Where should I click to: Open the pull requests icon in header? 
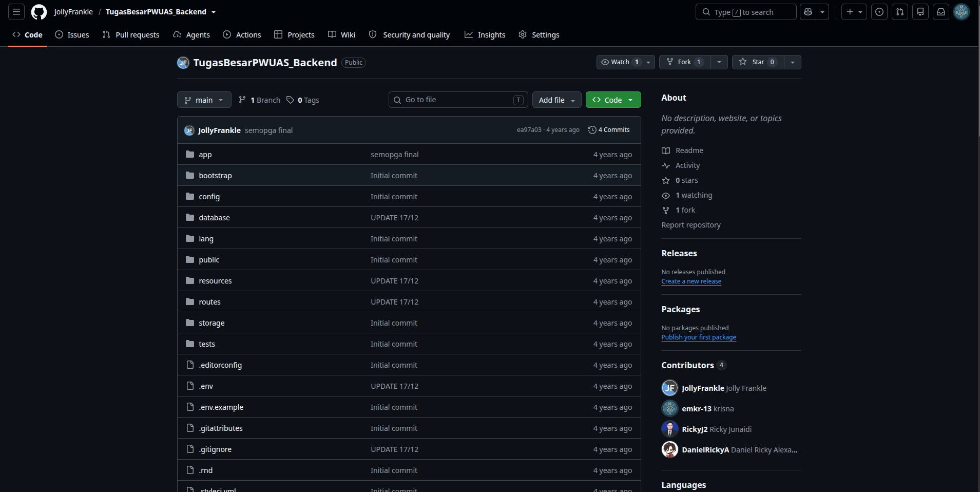coord(900,12)
